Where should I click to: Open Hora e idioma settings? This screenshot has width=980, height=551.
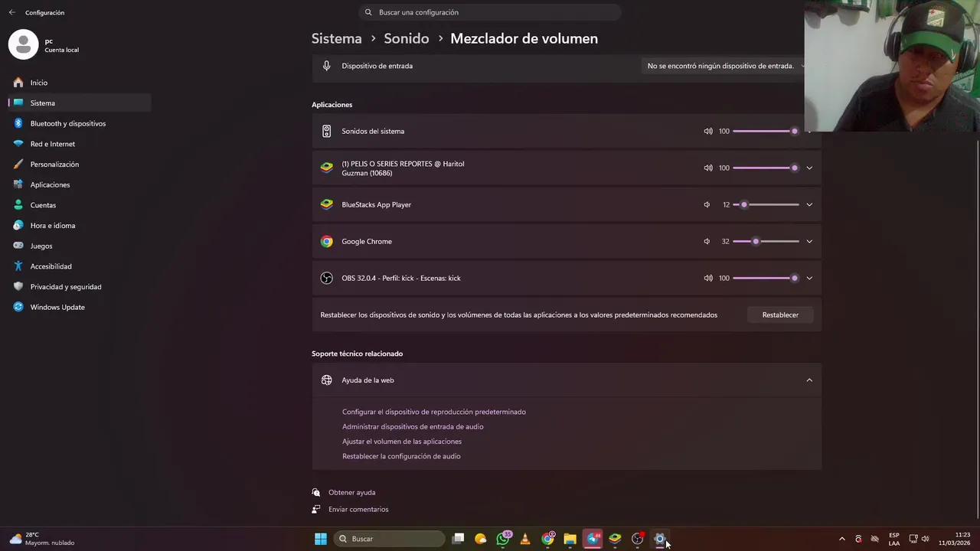tap(80, 225)
